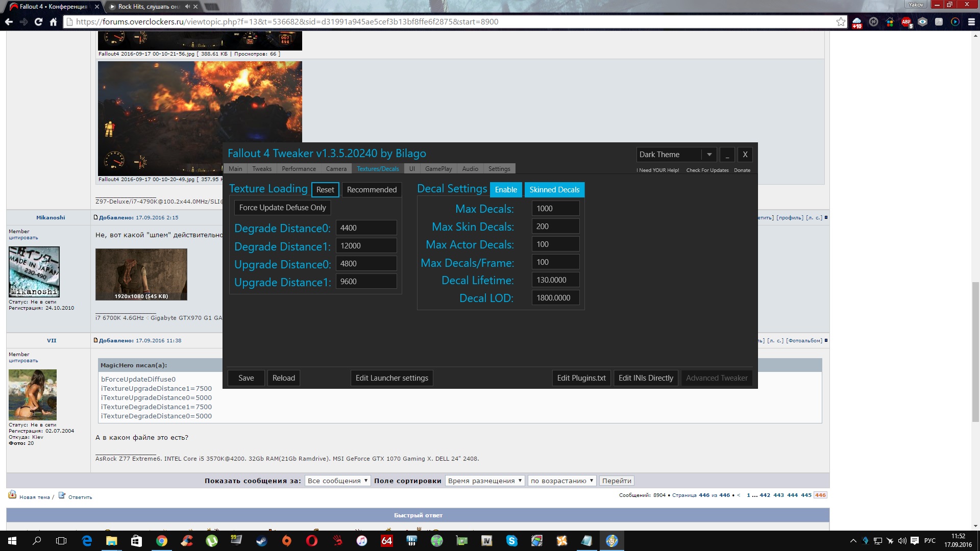Toggle the Skinned Decals option
The height and width of the screenshot is (551, 980).
tap(554, 190)
